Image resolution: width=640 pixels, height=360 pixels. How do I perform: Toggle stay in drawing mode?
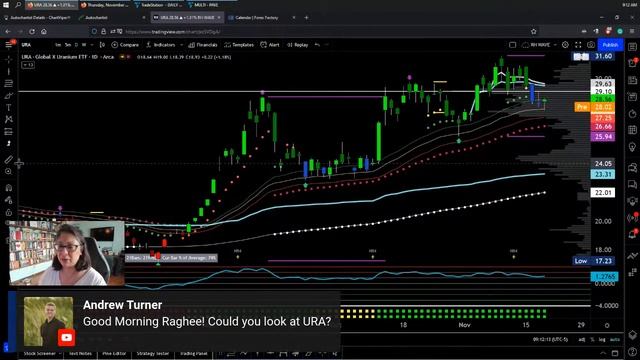9,200
